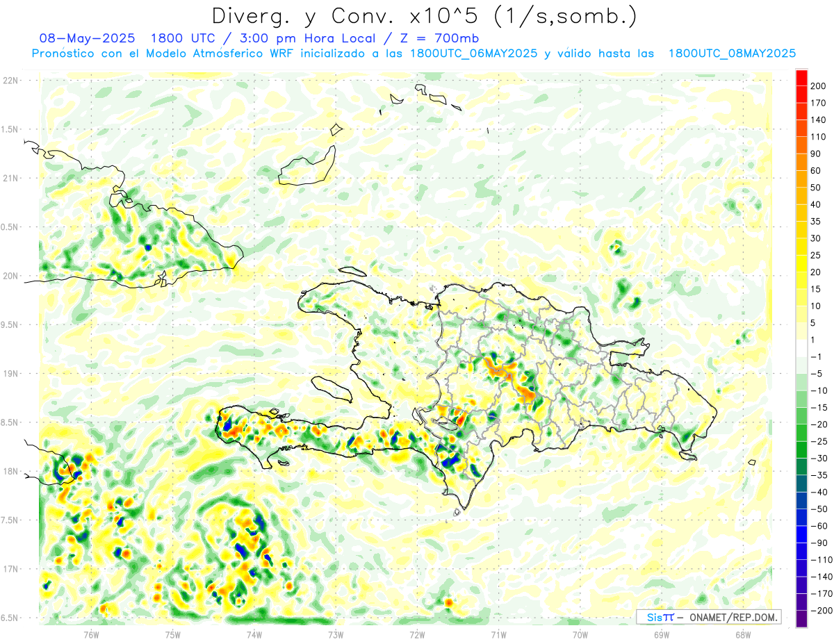Click the negative -90 value on the color scale
The image size is (834, 644).
818,543
